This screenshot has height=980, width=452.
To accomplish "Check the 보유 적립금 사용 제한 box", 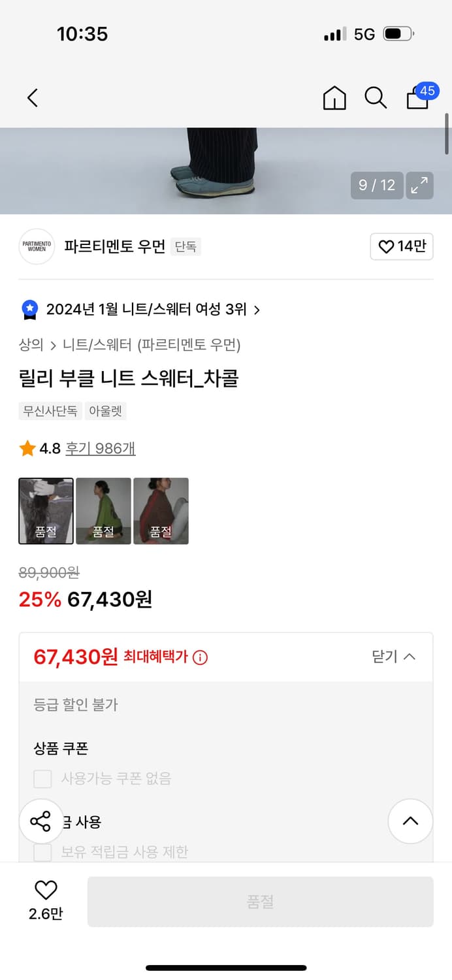I will coord(42,851).
